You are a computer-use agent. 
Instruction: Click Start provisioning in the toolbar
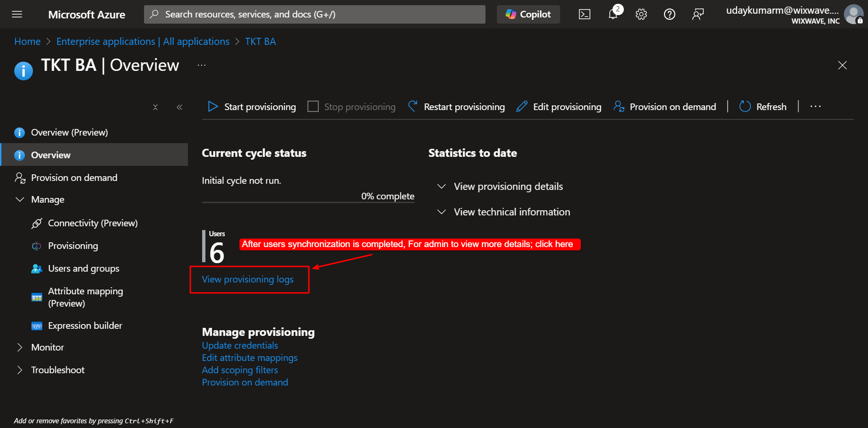pos(252,107)
